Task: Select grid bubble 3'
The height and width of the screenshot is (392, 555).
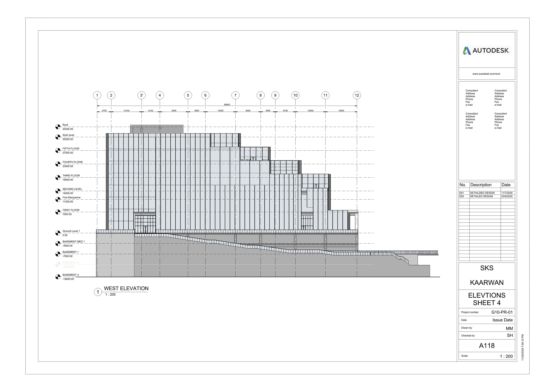Action: [141, 95]
